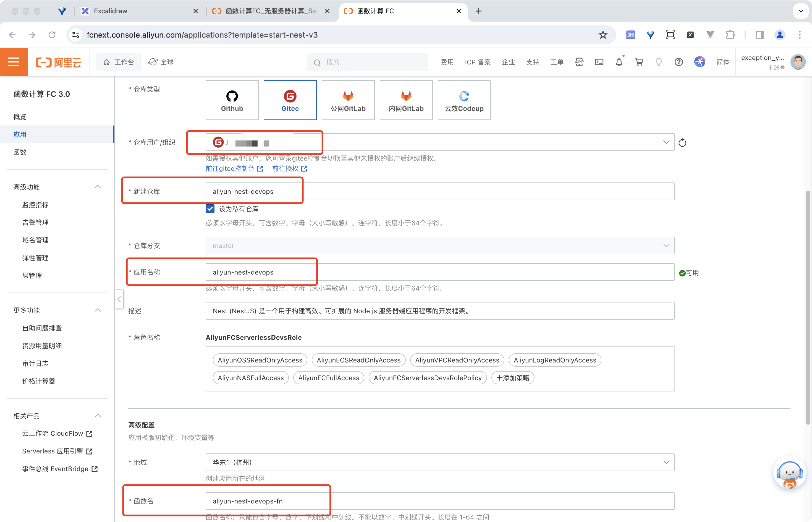Switch to 函数计算FC_无服务器计算 tab

(271, 11)
